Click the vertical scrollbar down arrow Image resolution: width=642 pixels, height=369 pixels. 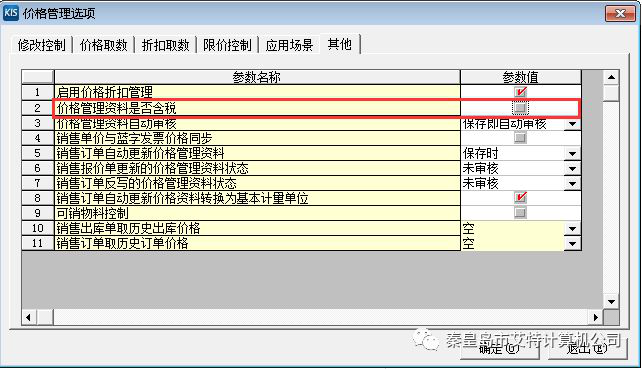(x=611, y=302)
